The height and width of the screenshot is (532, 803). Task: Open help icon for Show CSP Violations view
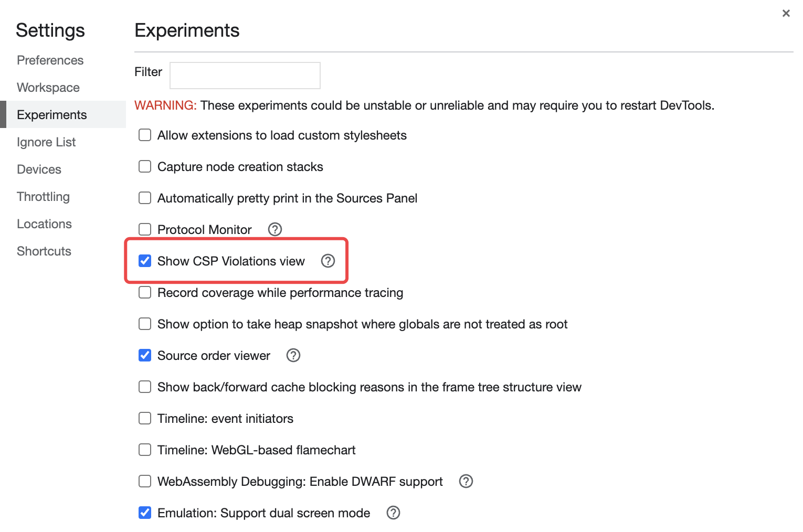tap(328, 261)
